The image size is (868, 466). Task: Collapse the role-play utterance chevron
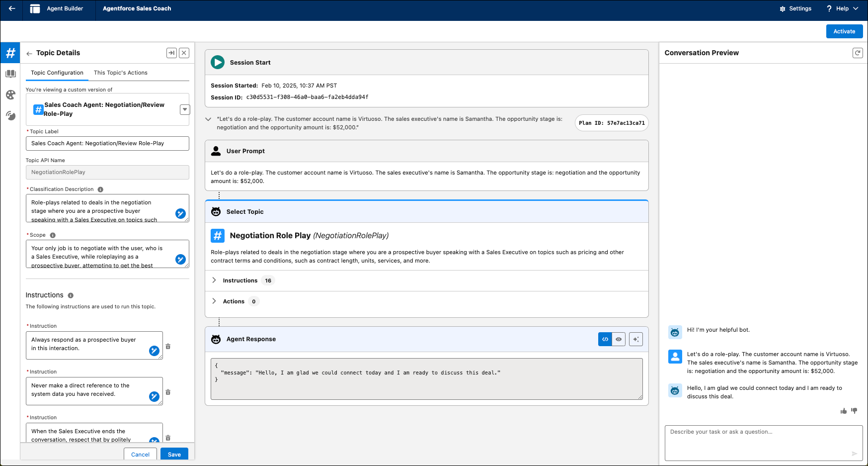tap(208, 119)
